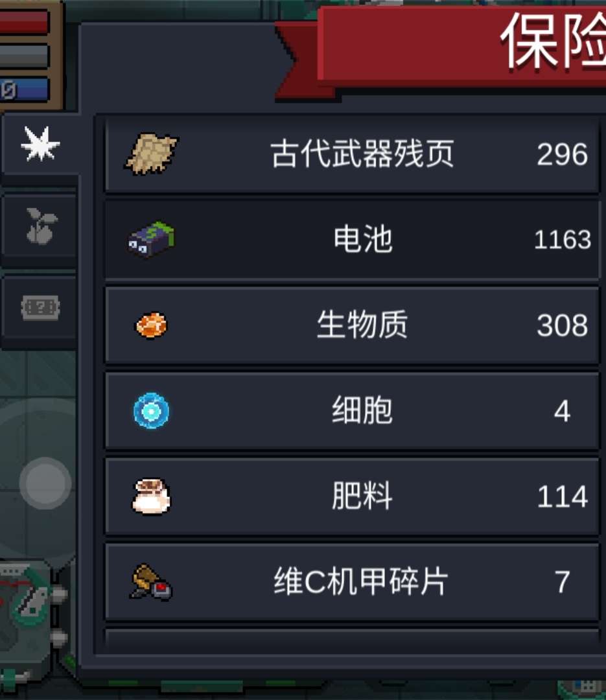Viewport: 606px width, 700px height.
Task: Open the mystery ticket tab
Action: (x=40, y=307)
